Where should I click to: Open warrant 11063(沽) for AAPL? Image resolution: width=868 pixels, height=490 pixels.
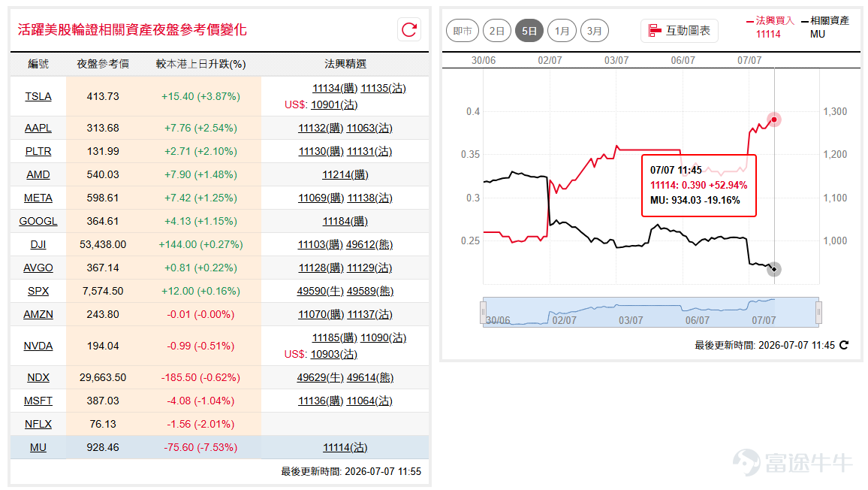(369, 128)
